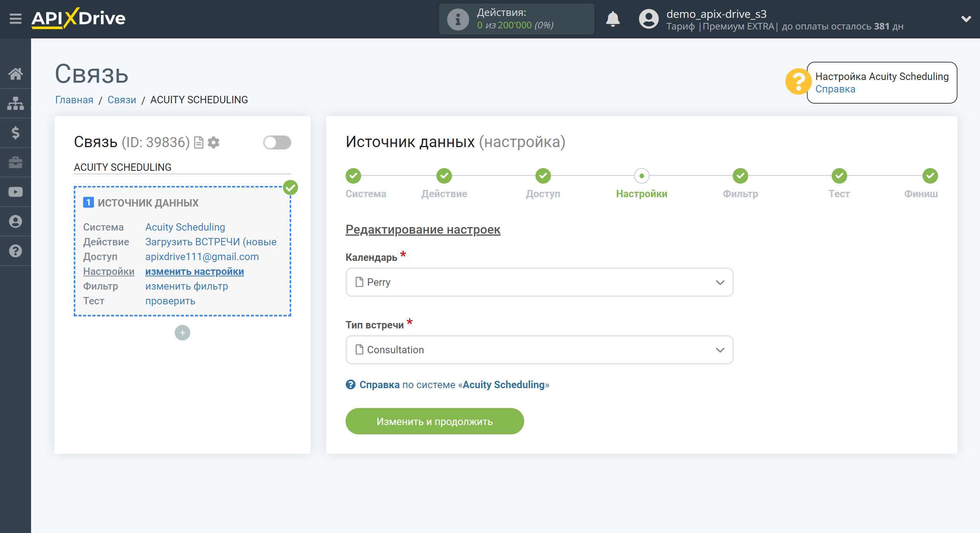980x533 pixels.
Task: Open the Связи breadcrumb menu item
Action: (x=122, y=100)
